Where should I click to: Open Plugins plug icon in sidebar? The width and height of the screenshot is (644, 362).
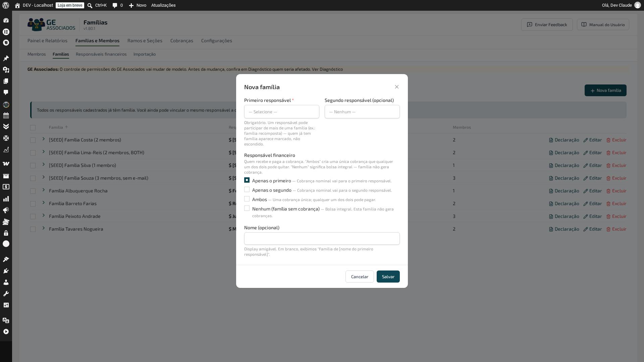click(6, 271)
